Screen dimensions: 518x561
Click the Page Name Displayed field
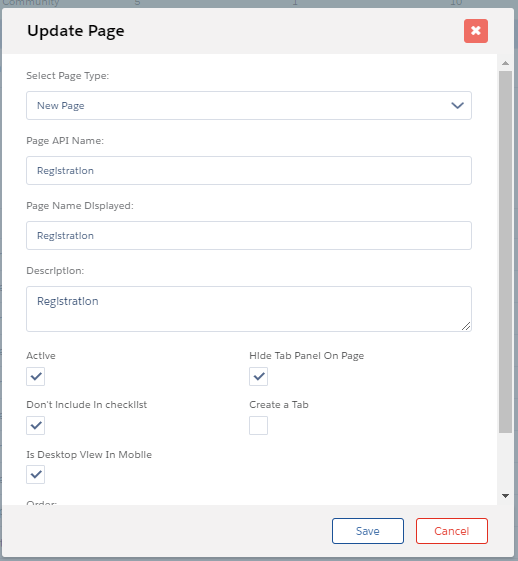point(249,235)
